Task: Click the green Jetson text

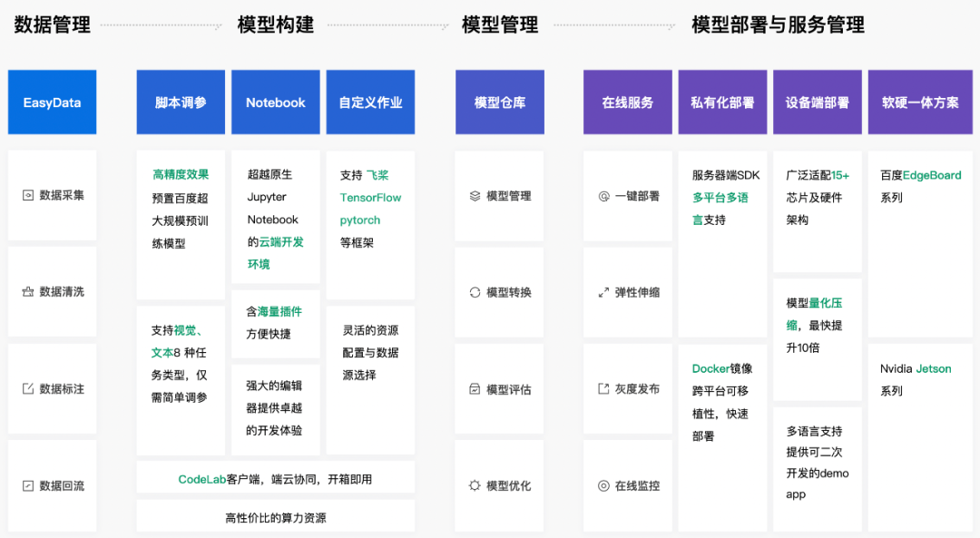Action: click(x=933, y=368)
